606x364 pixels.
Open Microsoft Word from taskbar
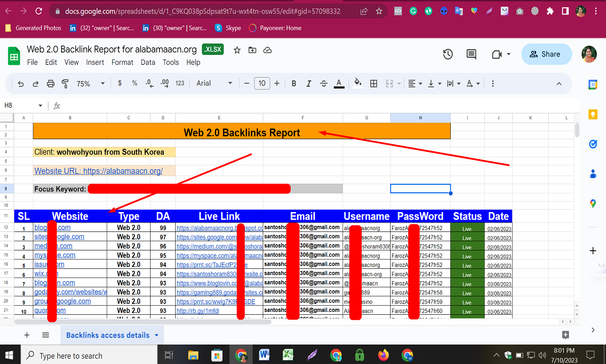click(x=264, y=355)
